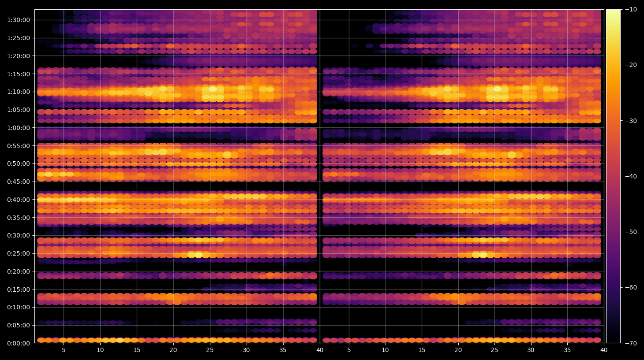Select x-axis label 30 under the right plot

pos(531,350)
